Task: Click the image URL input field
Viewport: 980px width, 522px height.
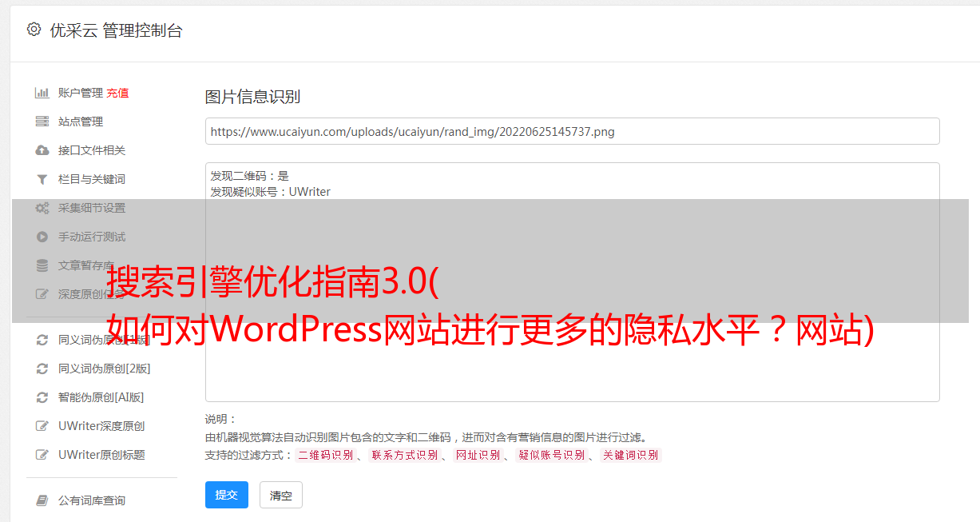Action: [572, 131]
